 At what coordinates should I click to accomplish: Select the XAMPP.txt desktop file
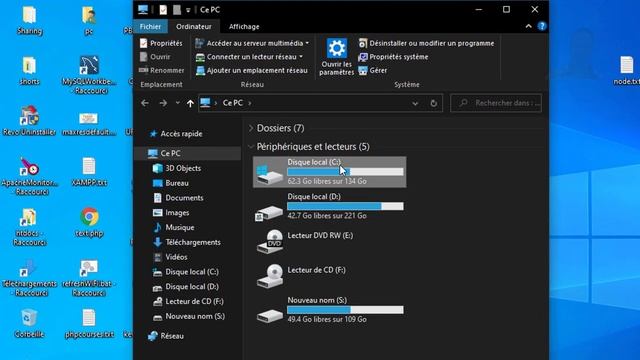pyautogui.click(x=89, y=172)
